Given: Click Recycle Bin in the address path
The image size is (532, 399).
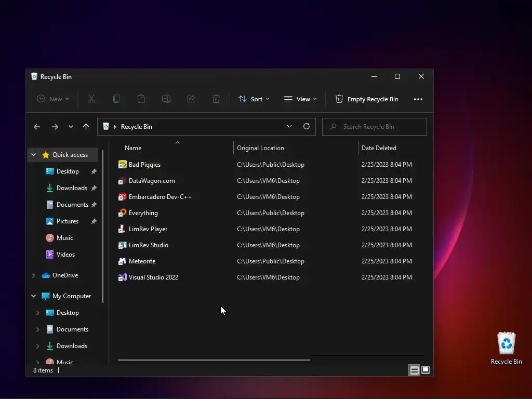Looking at the screenshot, I should click(137, 127).
